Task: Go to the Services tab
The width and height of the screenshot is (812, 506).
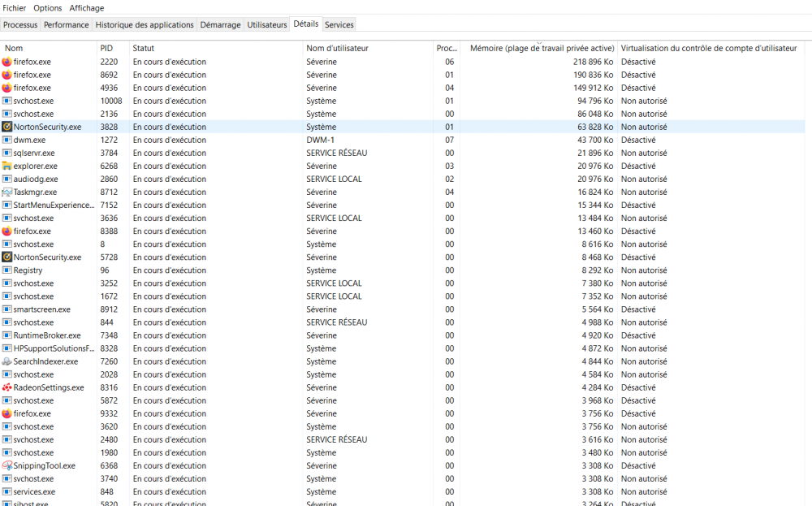Action: [x=339, y=25]
